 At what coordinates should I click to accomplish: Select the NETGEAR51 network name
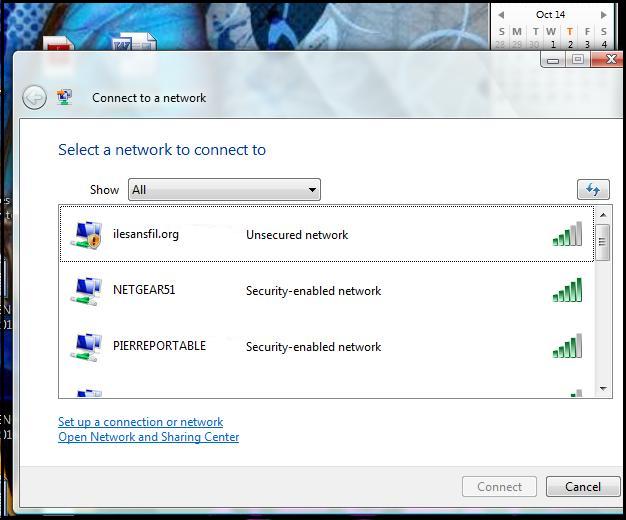click(x=144, y=291)
